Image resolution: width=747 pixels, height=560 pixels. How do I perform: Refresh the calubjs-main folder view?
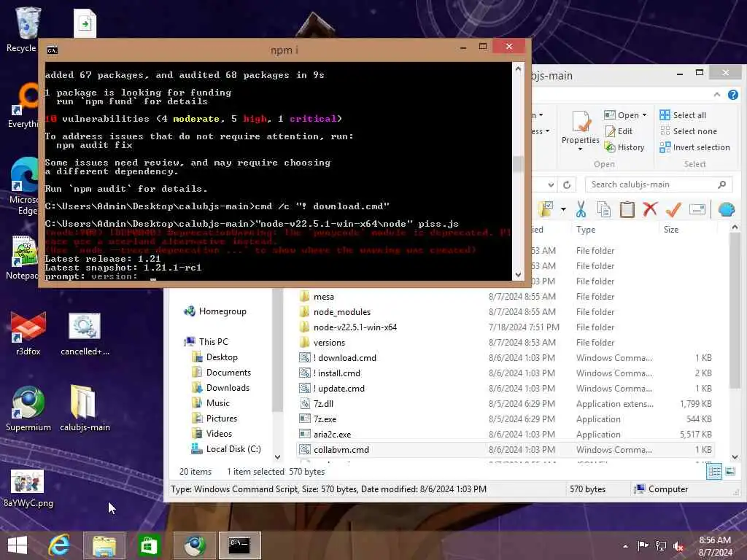pos(567,184)
